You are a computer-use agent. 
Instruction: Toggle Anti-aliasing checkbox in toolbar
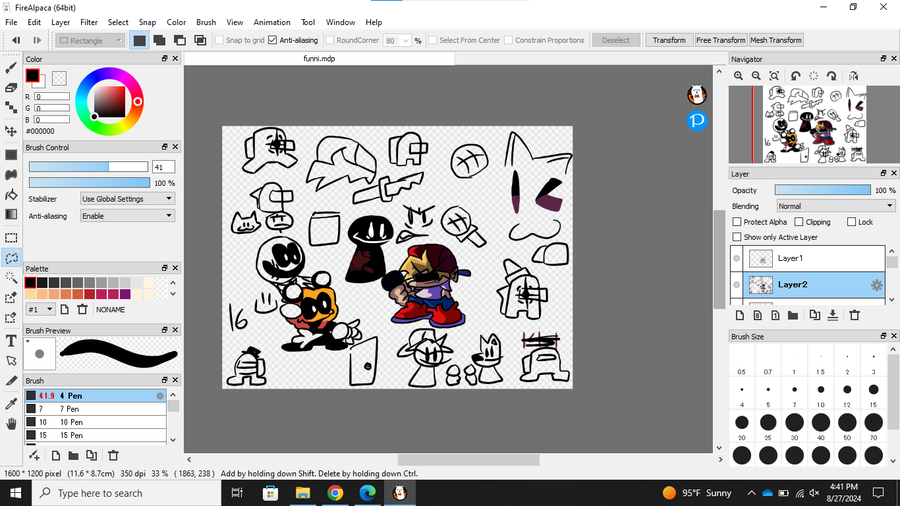(x=273, y=40)
